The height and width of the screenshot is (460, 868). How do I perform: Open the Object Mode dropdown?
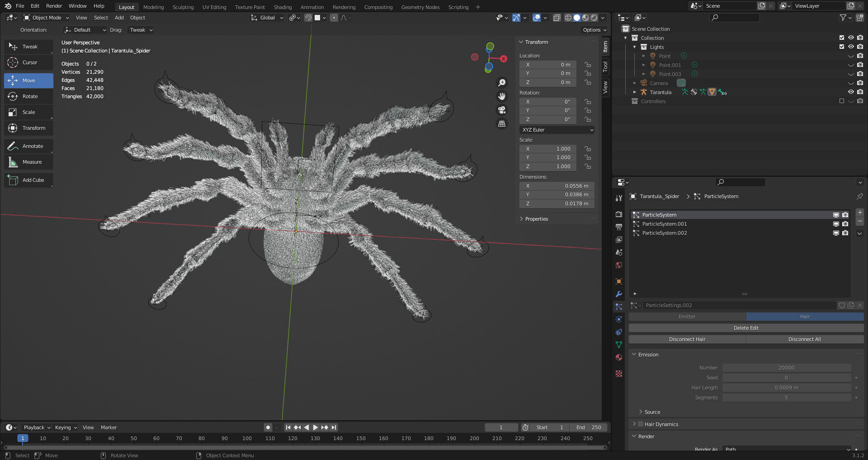click(46, 17)
